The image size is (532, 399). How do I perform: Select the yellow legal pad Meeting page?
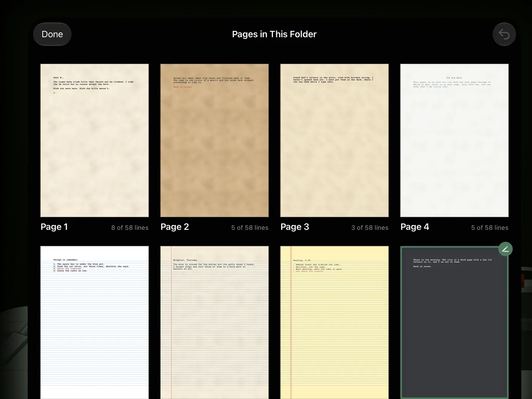click(334, 322)
